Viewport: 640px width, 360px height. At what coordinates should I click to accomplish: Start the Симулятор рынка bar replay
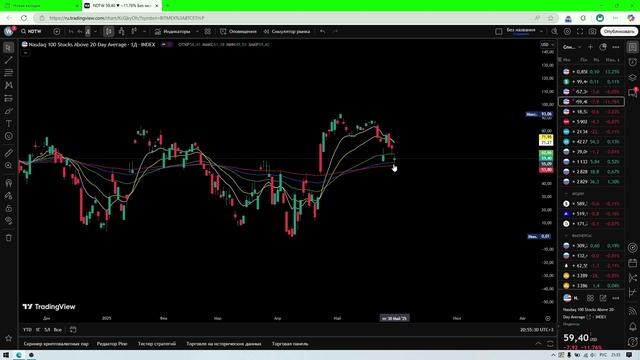click(x=287, y=31)
